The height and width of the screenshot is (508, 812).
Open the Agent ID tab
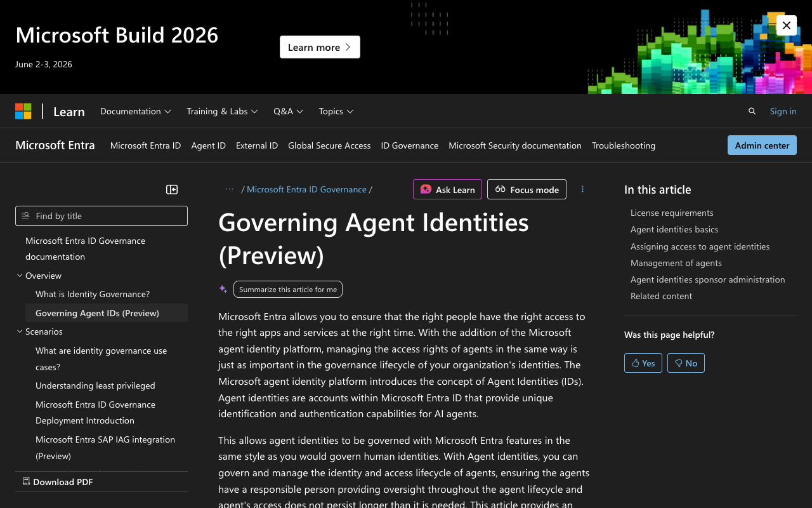point(208,145)
